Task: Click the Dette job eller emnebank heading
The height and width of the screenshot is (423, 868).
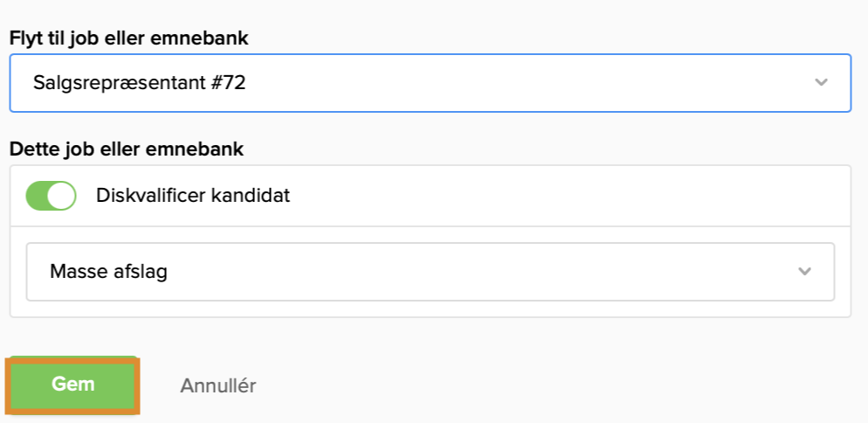Action: pyautogui.click(x=127, y=149)
